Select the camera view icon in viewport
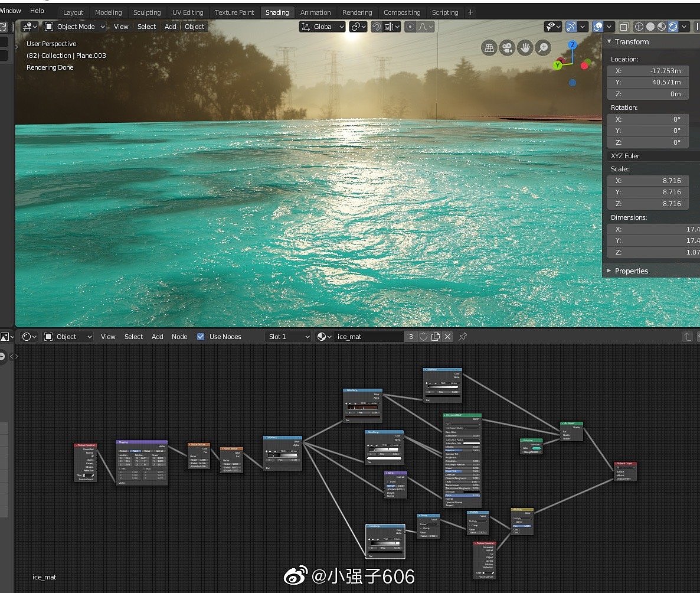The height and width of the screenshot is (593, 700). click(508, 47)
